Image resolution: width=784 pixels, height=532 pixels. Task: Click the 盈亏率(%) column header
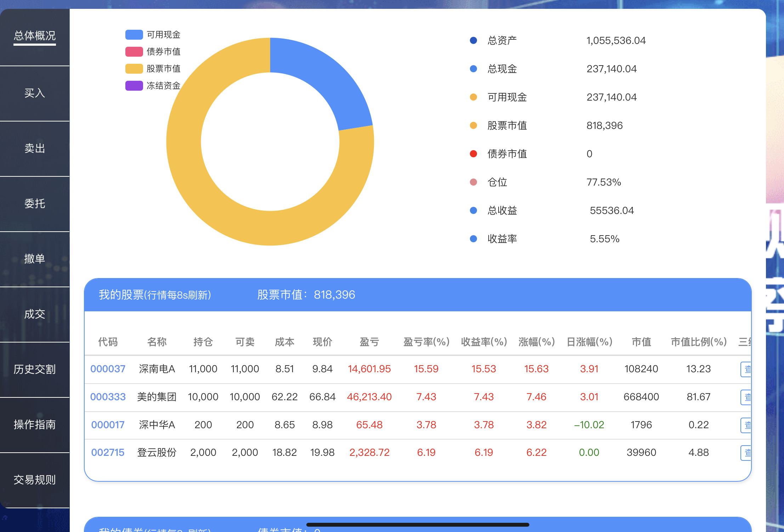point(426,342)
